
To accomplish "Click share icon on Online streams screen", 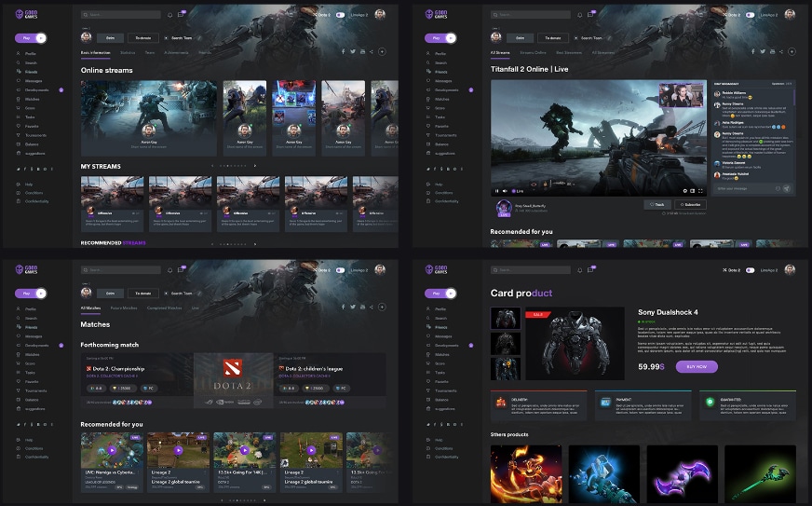I will coord(372,51).
